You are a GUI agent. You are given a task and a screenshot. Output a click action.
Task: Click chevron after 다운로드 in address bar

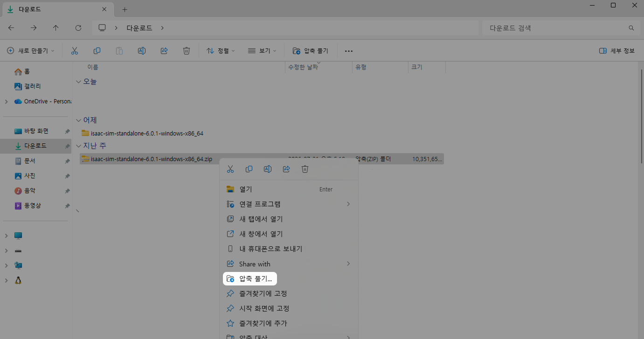tap(162, 28)
